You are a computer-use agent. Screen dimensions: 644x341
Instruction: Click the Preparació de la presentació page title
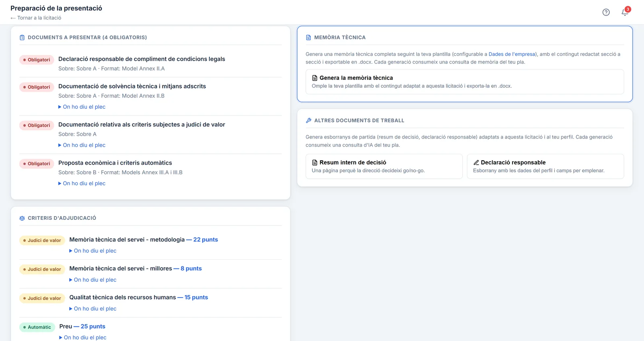point(56,8)
